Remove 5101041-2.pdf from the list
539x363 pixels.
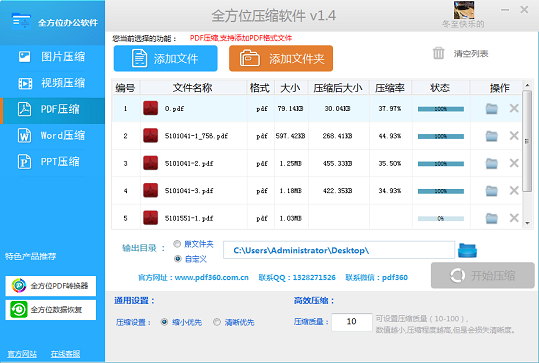click(514, 163)
